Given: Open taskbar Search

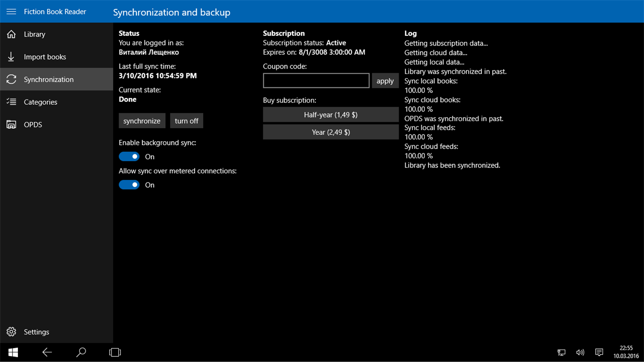Looking at the screenshot, I should tap(81, 352).
